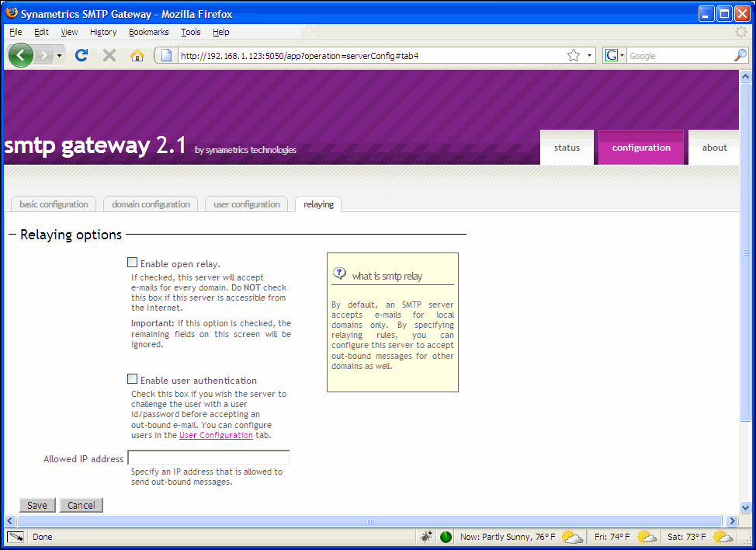Click the vertical scrollbar down arrow
Screen dimensions: 756x550
pos(745,507)
